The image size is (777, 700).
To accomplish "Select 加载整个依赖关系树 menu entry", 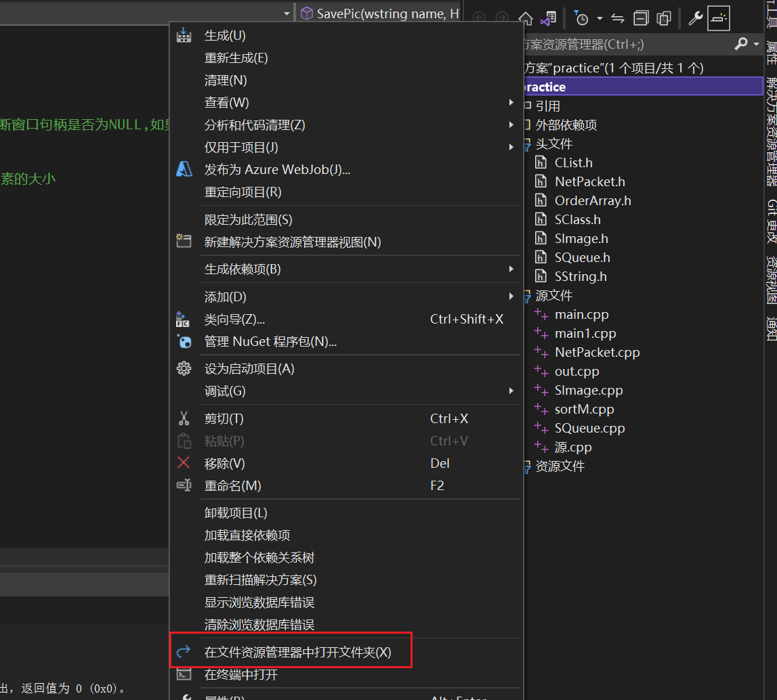I will coord(259,557).
